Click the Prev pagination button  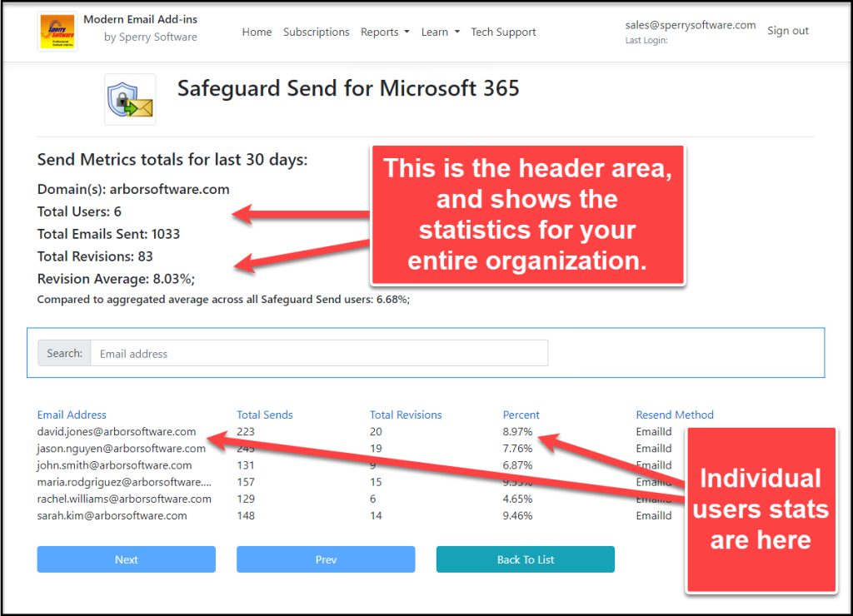pos(326,559)
